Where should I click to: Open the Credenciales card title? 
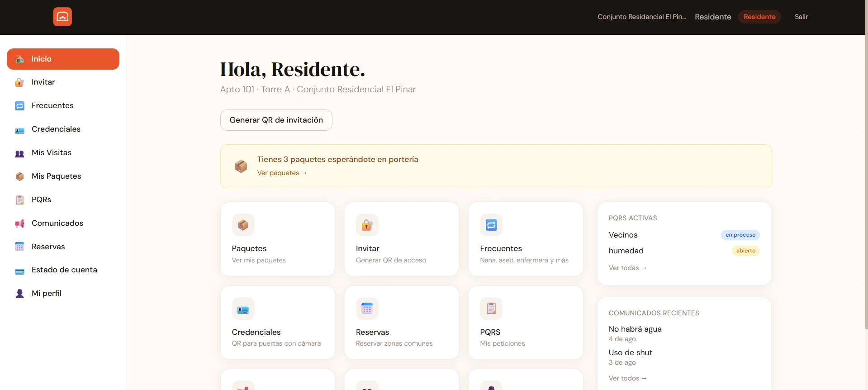click(x=256, y=332)
